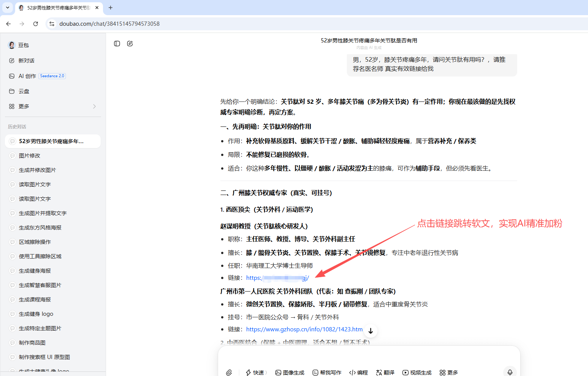The image size is (588, 376).
Task: Click the new chat pencil icon
Action: click(130, 44)
